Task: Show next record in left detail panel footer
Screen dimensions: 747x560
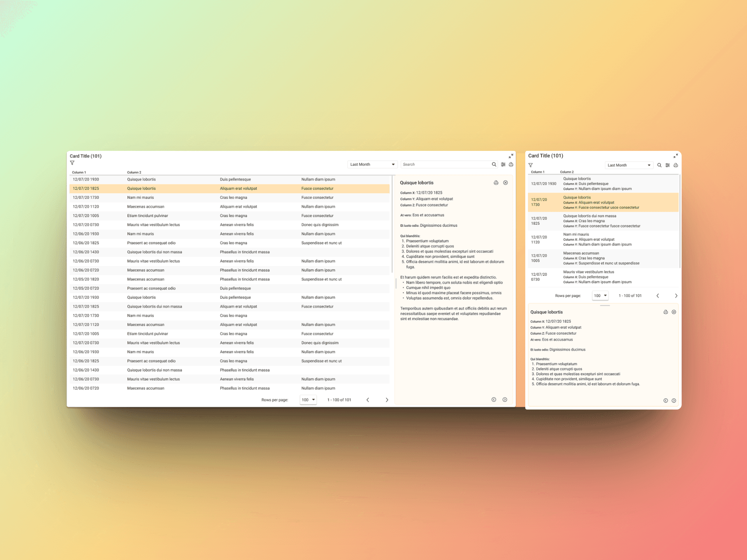Action: click(505, 400)
